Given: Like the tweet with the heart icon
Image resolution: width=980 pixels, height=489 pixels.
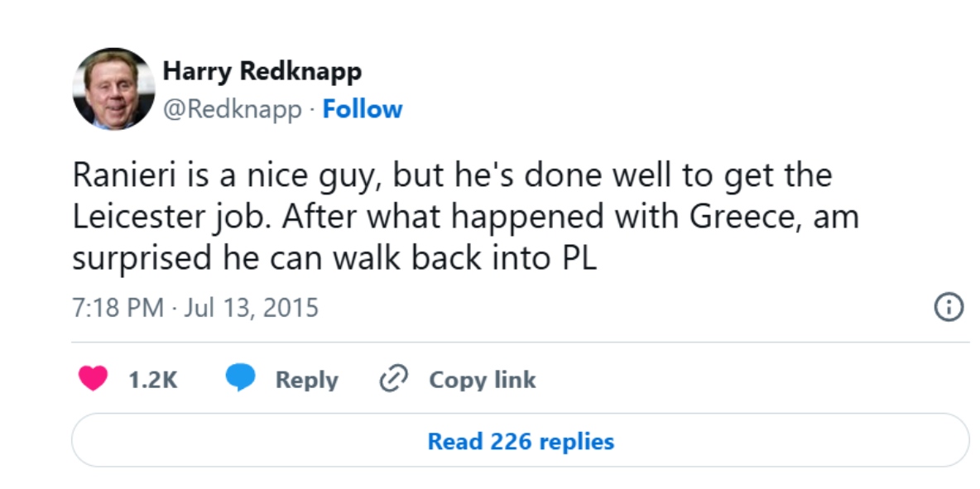Looking at the screenshot, I should pyautogui.click(x=94, y=379).
